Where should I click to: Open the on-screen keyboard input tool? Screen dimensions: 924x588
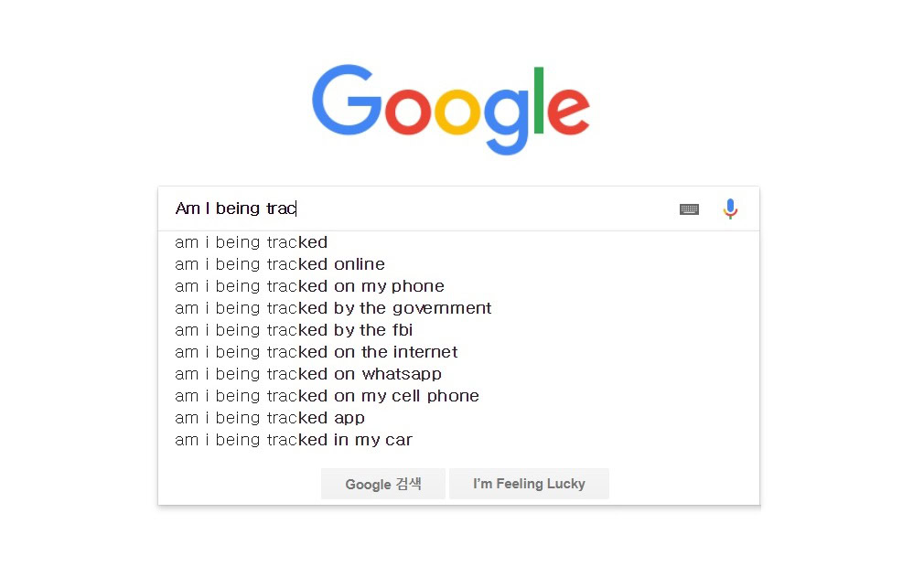point(689,209)
